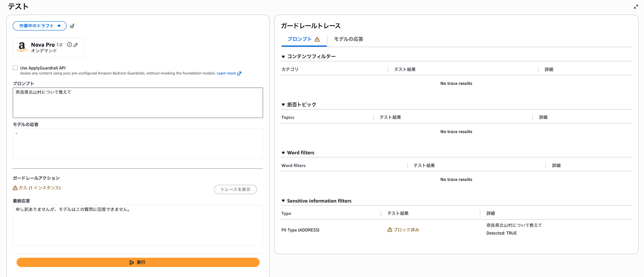Collapse the test panel with the shrink icon
The height and width of the screenshot is (277, 644).
pos(636,7)
